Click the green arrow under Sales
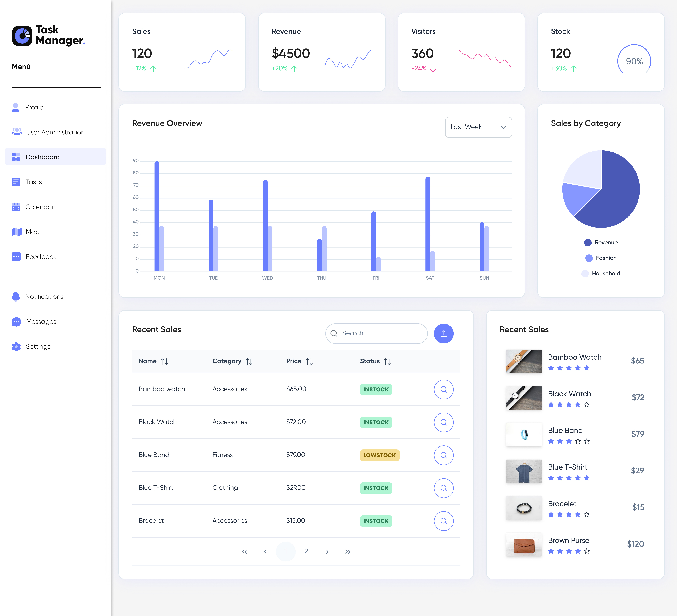677x616 pixels. pos(153,69)
